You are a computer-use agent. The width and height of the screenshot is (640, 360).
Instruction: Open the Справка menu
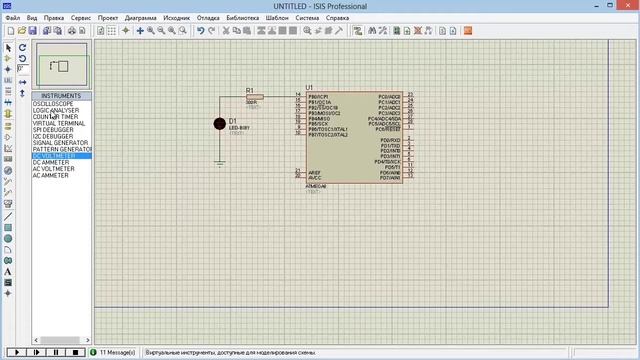pos(337,18)
